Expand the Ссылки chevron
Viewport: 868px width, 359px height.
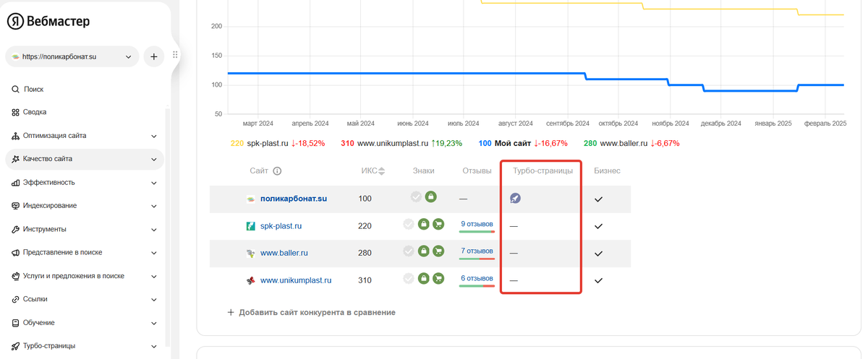point(154,299)
